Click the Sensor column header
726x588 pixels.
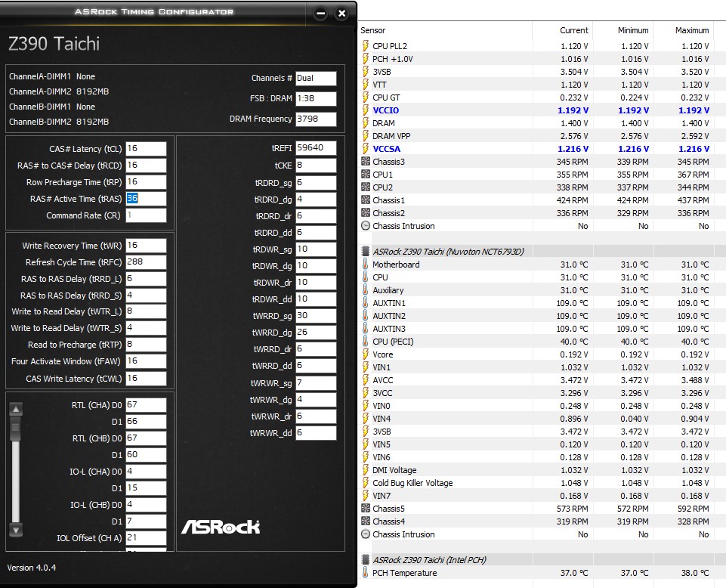[x=373, y=30]
